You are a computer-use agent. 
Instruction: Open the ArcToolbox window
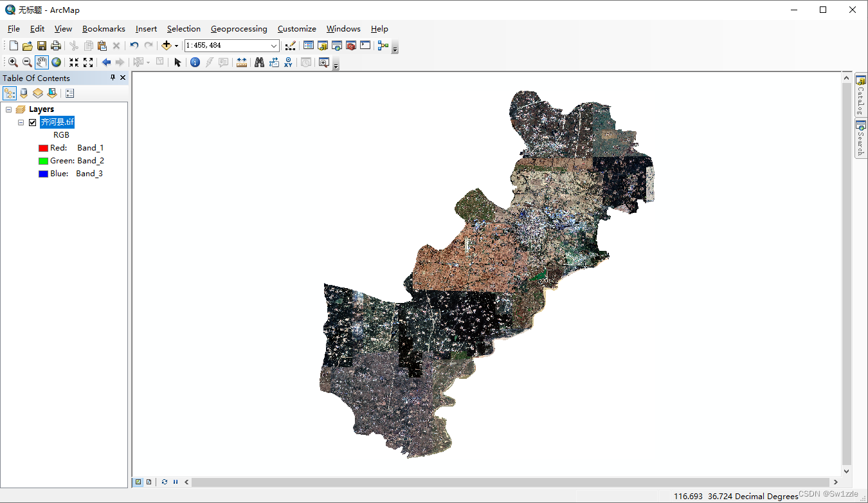pos(350,45)
